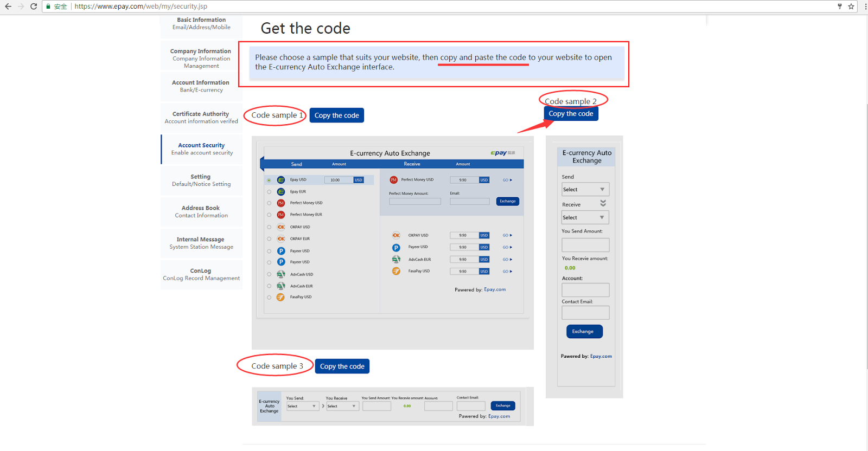Image resolution: width=868 pixels, height=451 pixels.
Task: Open Basic Information in the sidebar
Action: coord(201,23)
